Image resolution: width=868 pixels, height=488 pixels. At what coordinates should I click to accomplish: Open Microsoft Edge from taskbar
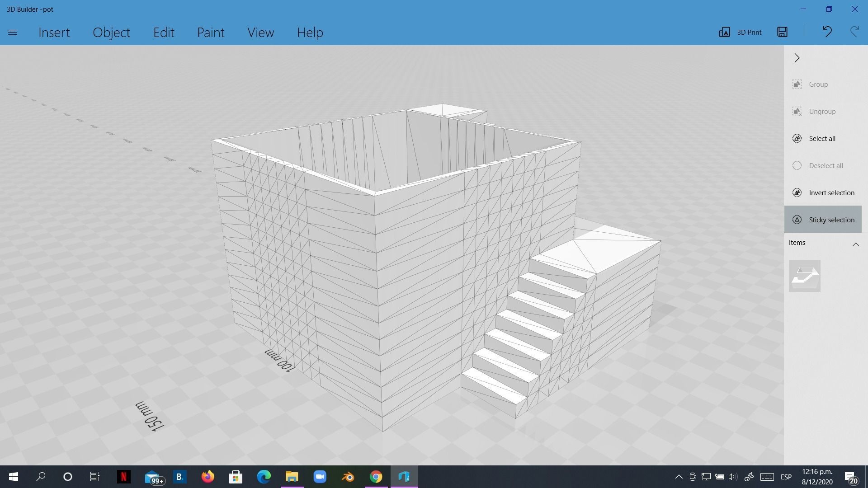pyautogui.click(x=264, y=477)
